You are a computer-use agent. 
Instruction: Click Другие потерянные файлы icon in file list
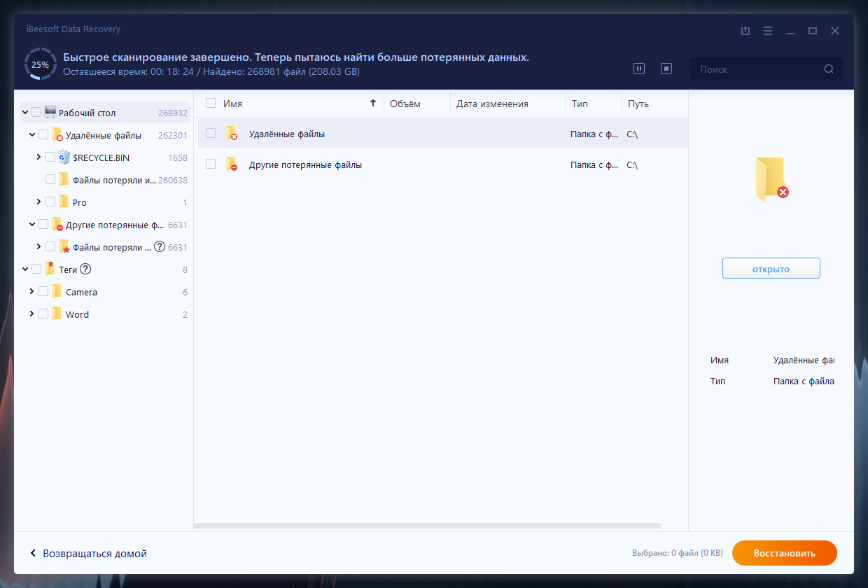232,164
